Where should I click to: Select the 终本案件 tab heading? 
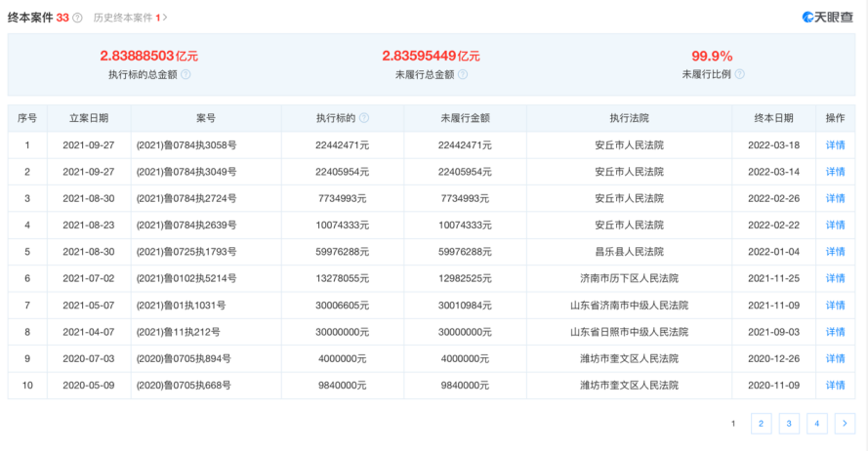tap(30, 18)
